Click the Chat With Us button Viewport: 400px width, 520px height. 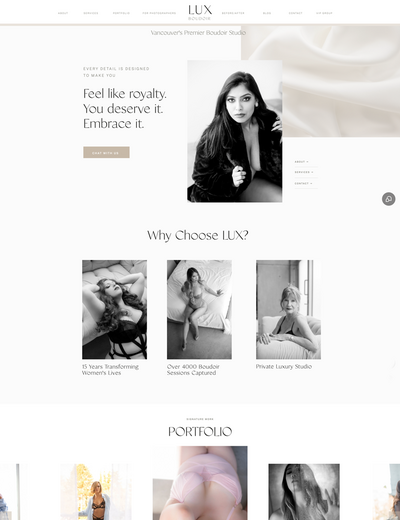coord(106,152)
